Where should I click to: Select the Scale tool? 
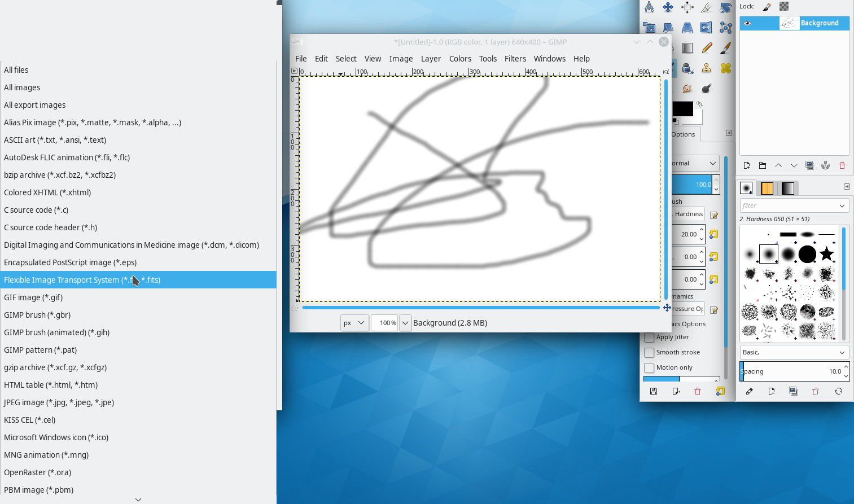pyautogui.click(x=649, y=28)
